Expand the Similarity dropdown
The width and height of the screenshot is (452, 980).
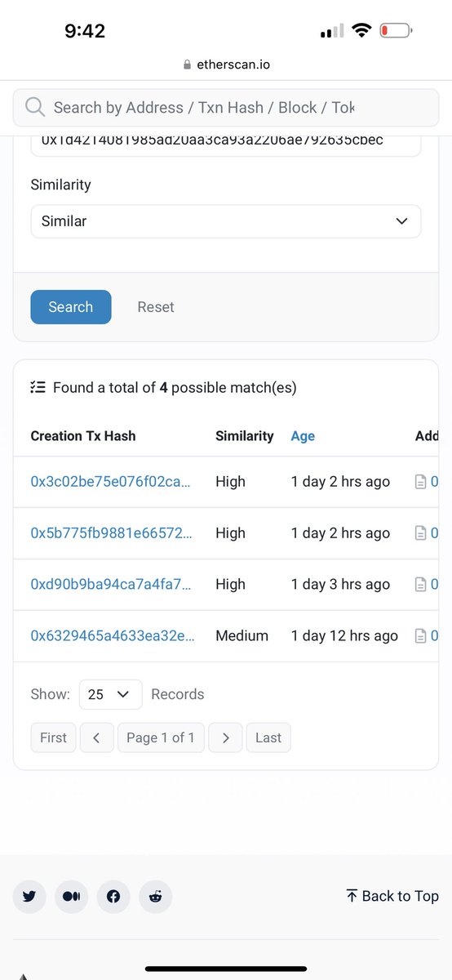pyautogui.click(x=226, y=221)
